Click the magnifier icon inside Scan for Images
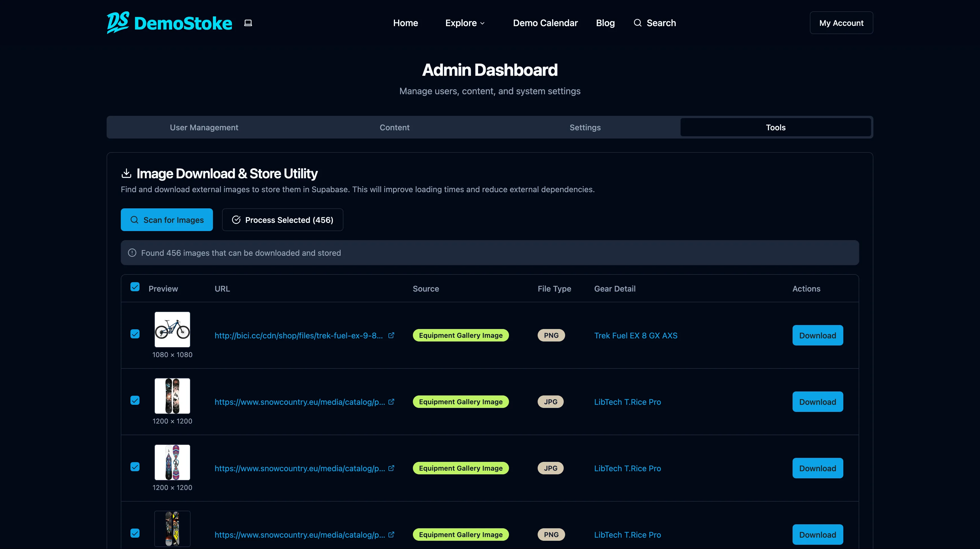 (x=134, y=220)
